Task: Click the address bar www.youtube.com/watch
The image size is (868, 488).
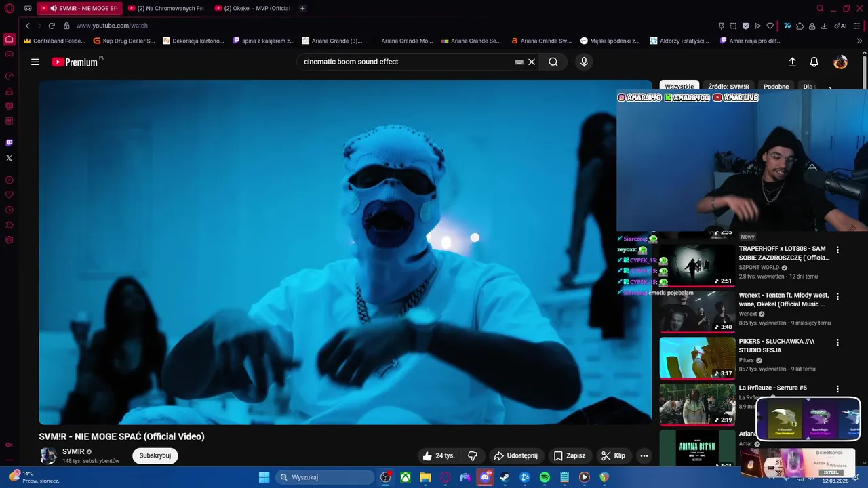Action: (x=112, y=26)
